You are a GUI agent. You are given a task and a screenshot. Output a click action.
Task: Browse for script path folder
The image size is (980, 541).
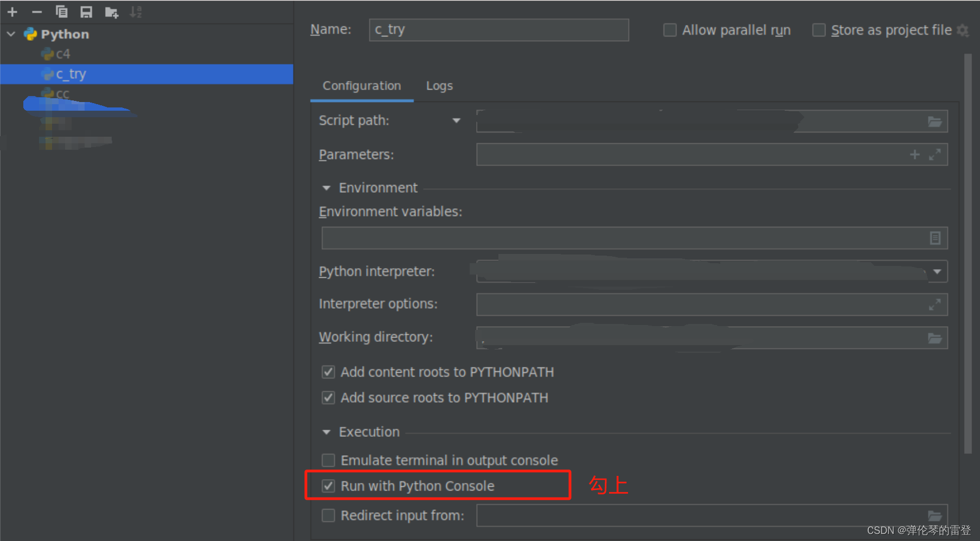[934, 122]
